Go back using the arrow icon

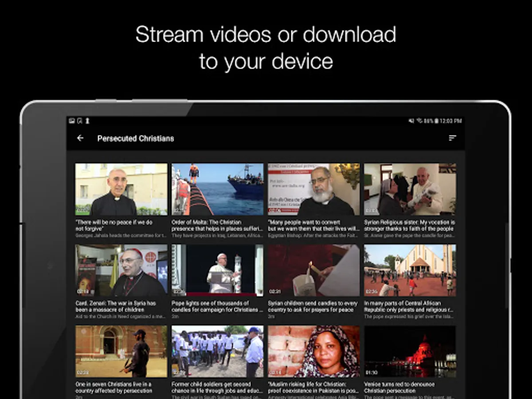tap(80, 138)
